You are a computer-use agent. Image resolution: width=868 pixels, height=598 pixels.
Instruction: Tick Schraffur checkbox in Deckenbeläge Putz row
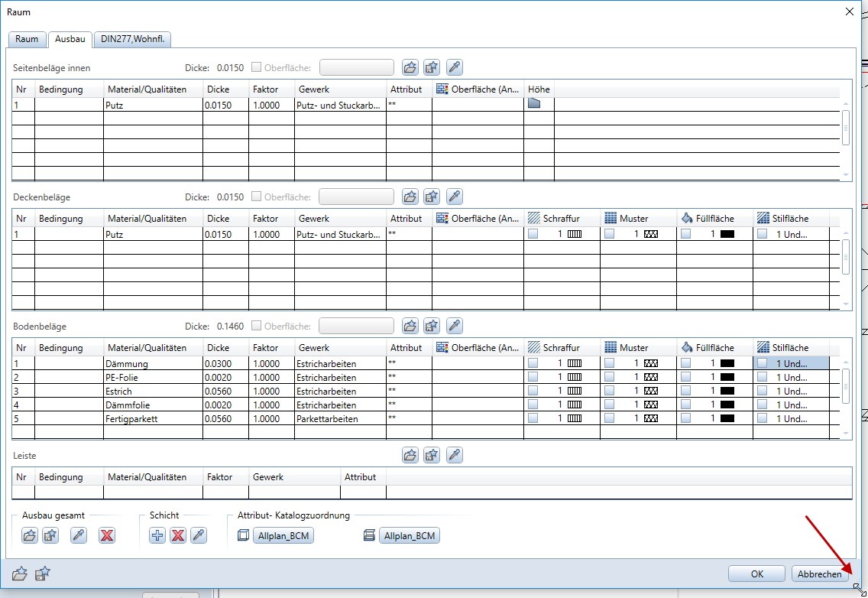tap(533, 234)
